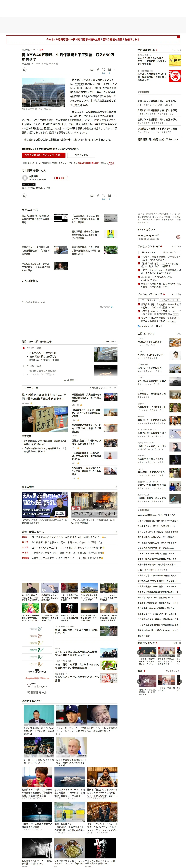Viewport: 186px width, 868px height.
Task: Open 水田道雄 reporter avatar
Action: (x=25, y=178)
